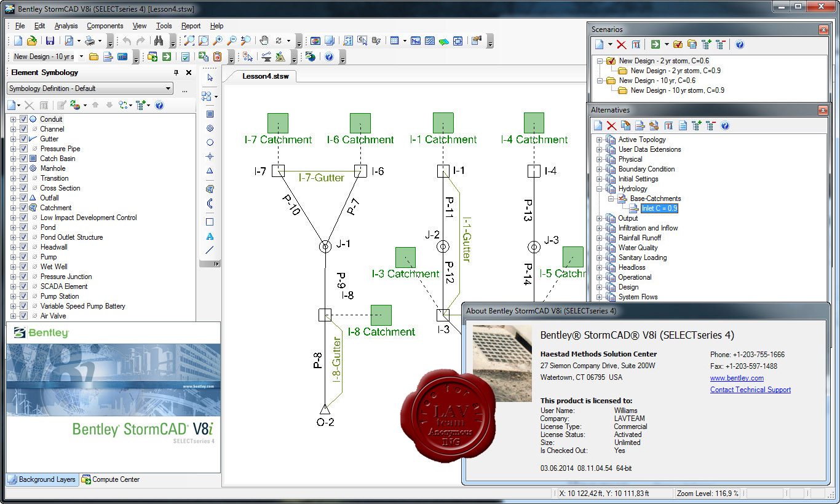840x504 pixels.
Task: Expand the Headwall tree node
Action: 14,247
